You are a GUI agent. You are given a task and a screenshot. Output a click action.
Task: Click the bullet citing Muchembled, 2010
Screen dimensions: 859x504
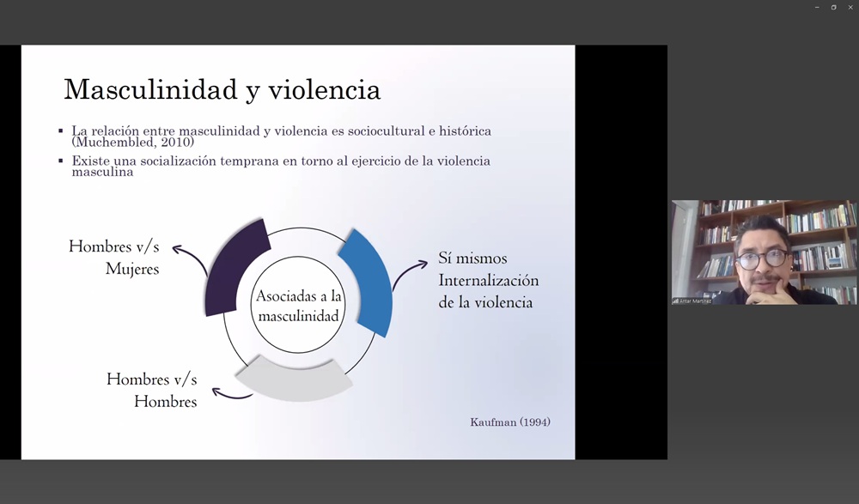point(281,137)
